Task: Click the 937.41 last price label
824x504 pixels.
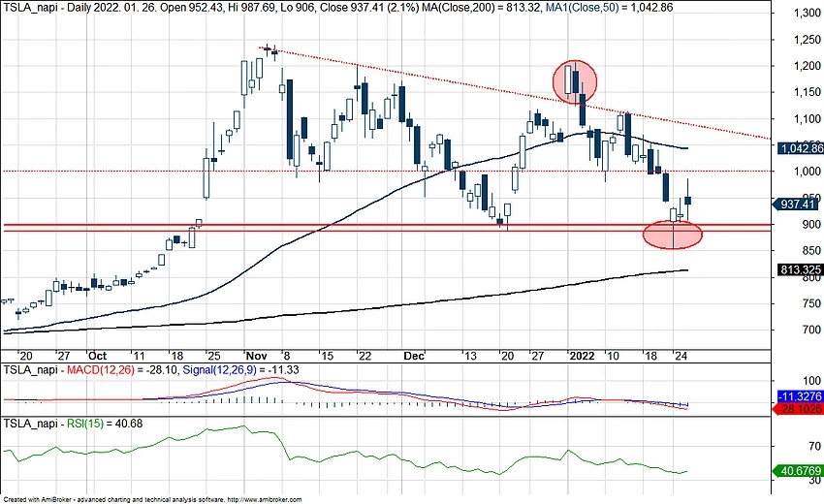Action: point(798,204)
